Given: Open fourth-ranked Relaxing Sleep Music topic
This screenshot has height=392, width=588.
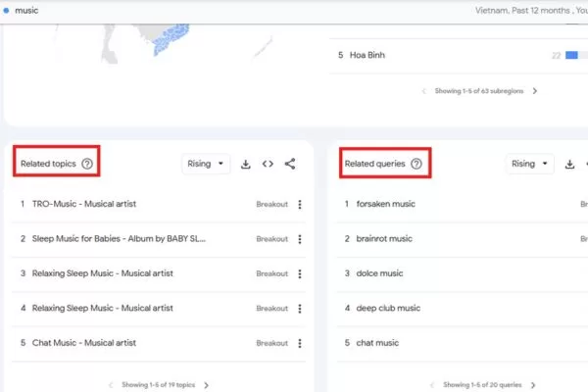Looking at the screenshot, I should [x=102, y=308].
